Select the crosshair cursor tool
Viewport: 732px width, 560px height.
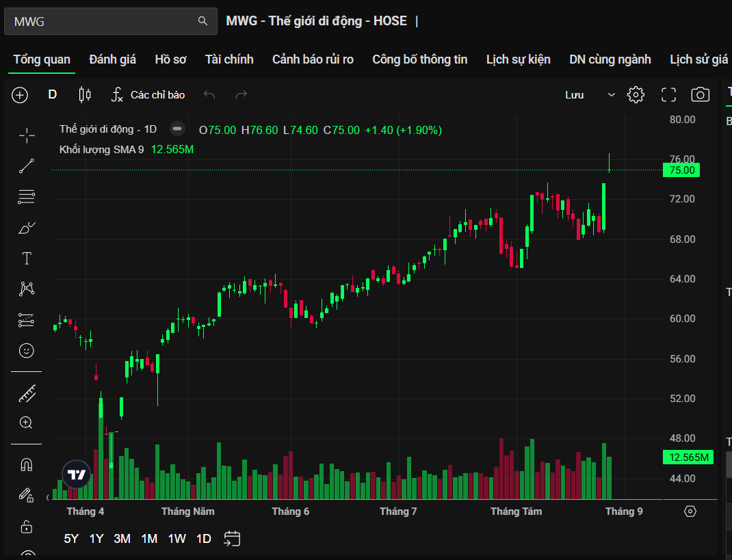pyautogui.click(x=27, y=135)
